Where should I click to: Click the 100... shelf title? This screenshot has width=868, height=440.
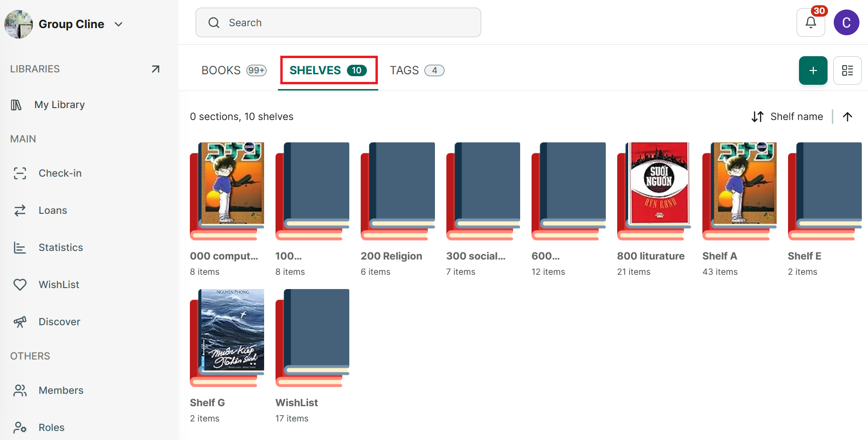pyautogui.click(x=289, y=256)
